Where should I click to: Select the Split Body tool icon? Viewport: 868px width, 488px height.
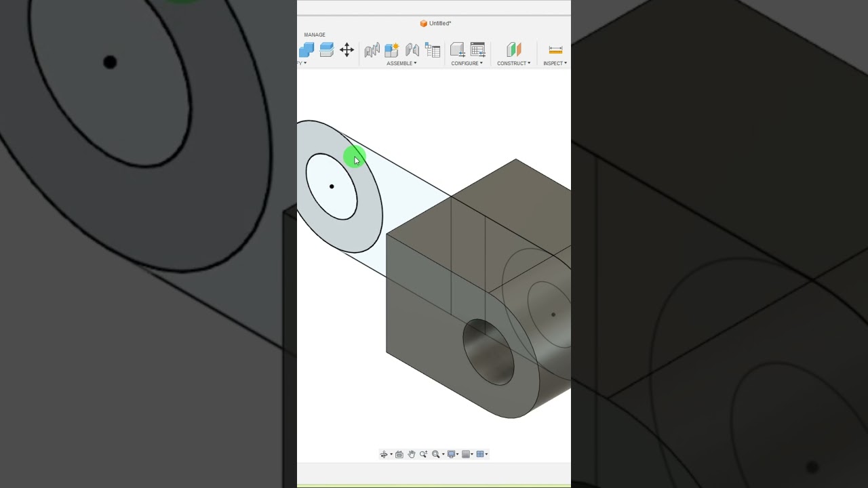[x=327, y=50]
